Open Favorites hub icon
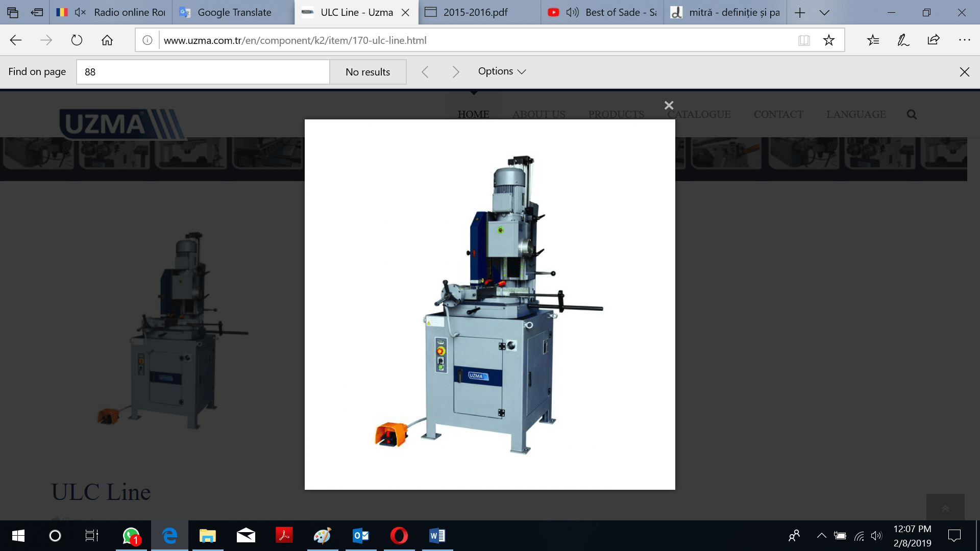Image resolution: width=980 pixels, height=551 pixels. click(873, 40)
